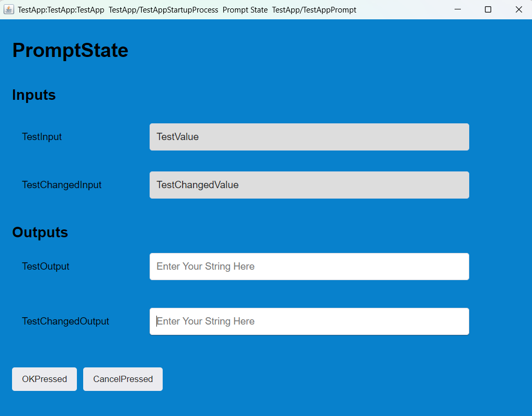This screenshot has width=532, height=416.
Task: Click the OKPressed button
Action: click(44, 379)
